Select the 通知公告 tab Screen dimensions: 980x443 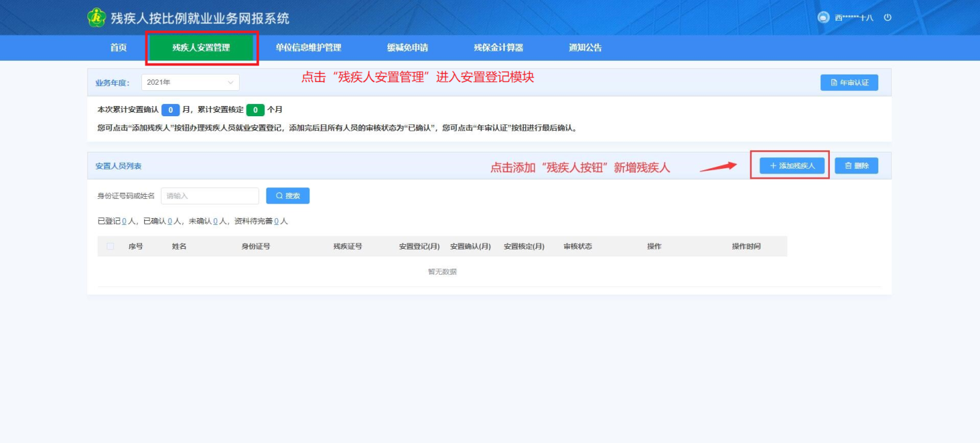click(585, 48)
